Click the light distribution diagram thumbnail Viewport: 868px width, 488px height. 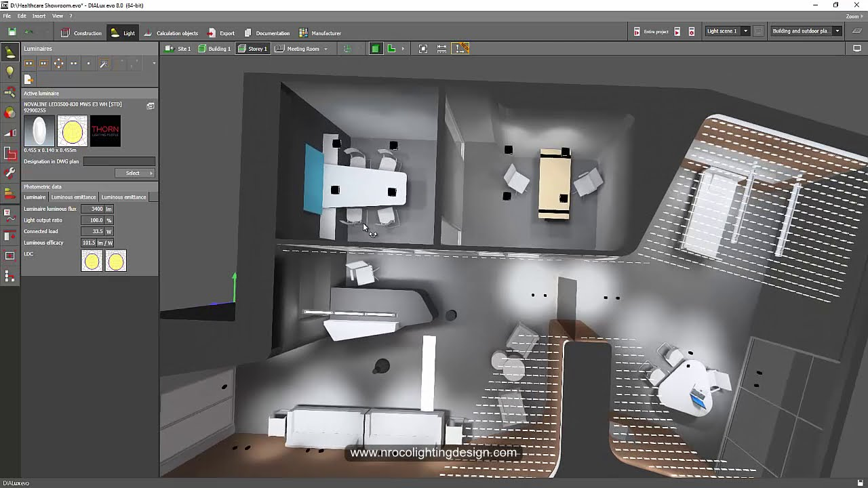pyautogui.click(x=72, y=131)
